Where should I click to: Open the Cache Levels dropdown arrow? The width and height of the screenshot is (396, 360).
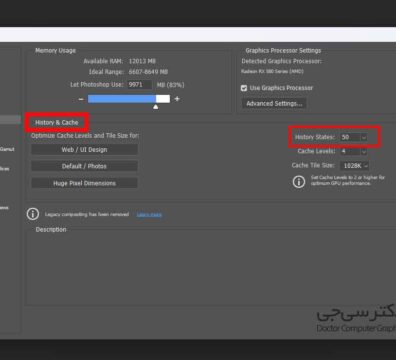364,152
